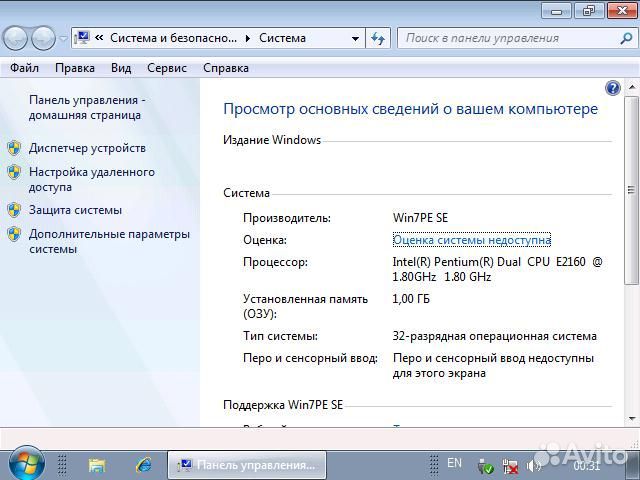Click the blue Help question mark icon

pyautogui.click(x=613, y=88)
